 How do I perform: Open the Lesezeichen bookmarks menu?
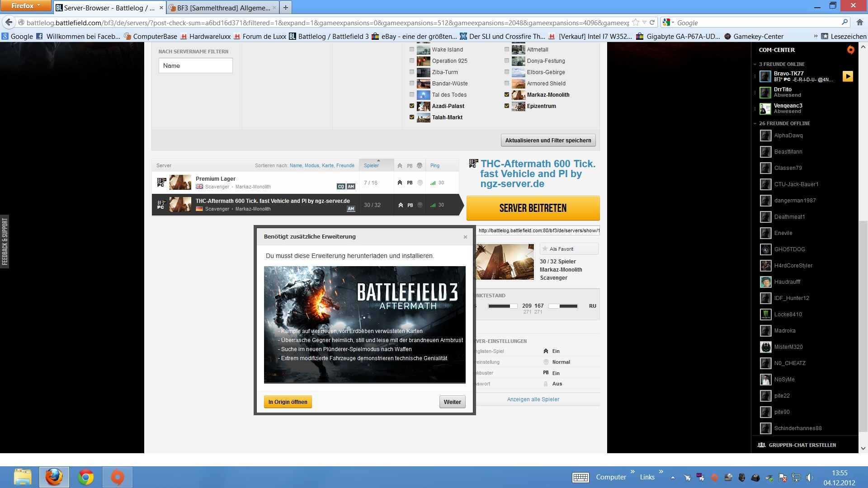[844, 36]
